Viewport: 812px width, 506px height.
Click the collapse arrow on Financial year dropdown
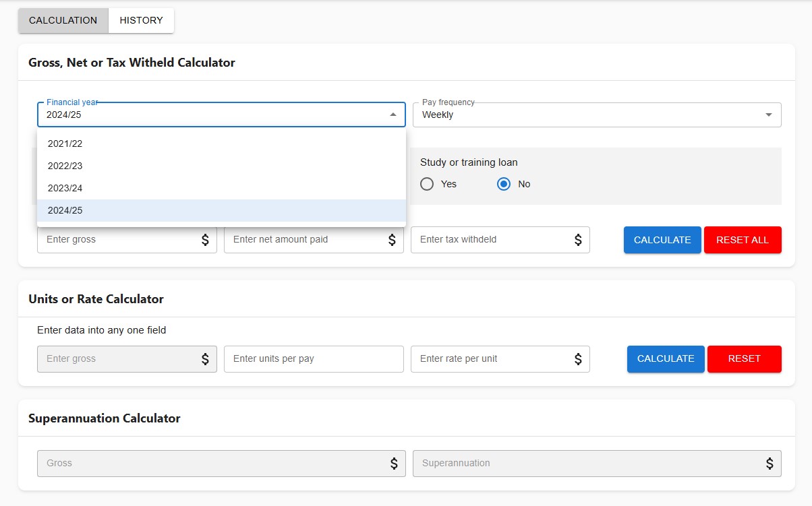(x=395, y=115)
